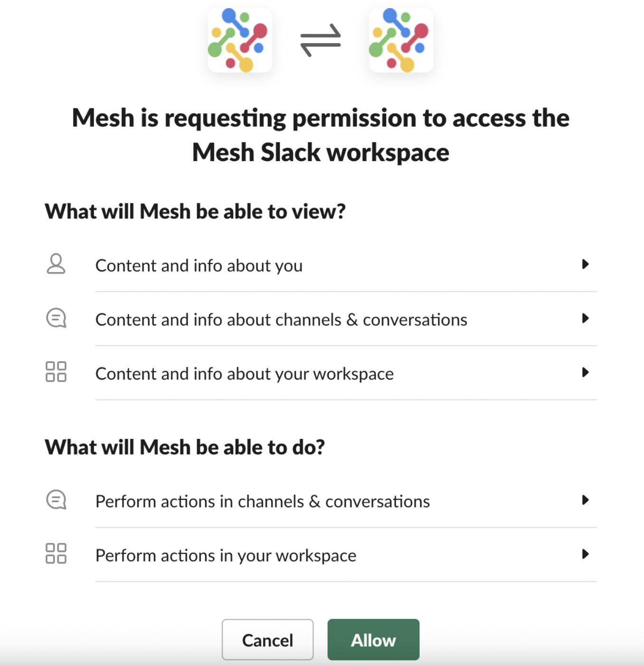Screen dimensions: 644x666
Task: Open 'Content and info about your workspace'
Action: pyautogui.click(x=245, y=374)
